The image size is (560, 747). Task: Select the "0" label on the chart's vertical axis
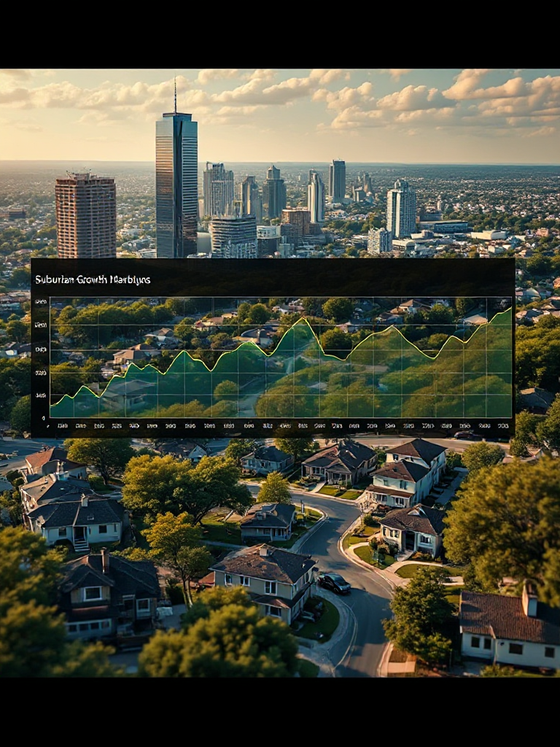(44, 418)
